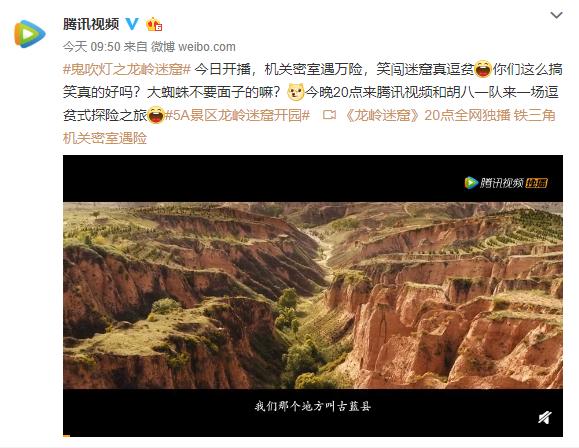
Task: Click the laughing emoji after 逗贫
Action: (483, 69)
